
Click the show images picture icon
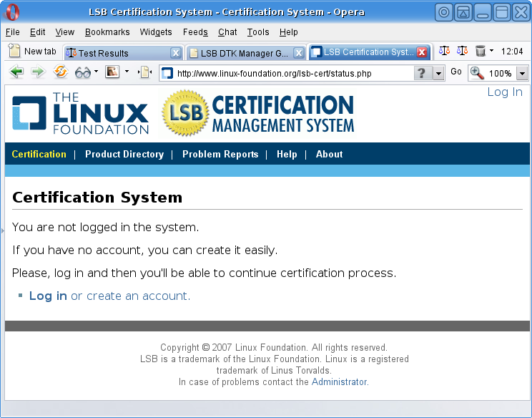point(112,72)
